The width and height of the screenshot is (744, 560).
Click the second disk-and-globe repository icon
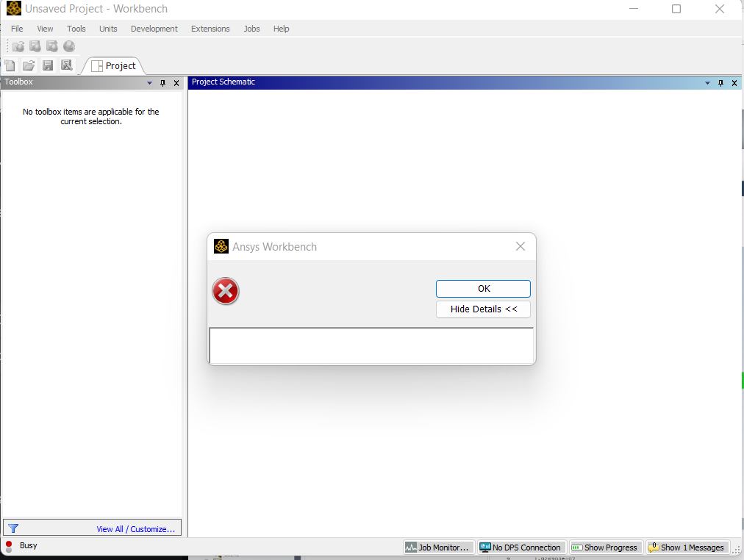coord(52,46)
